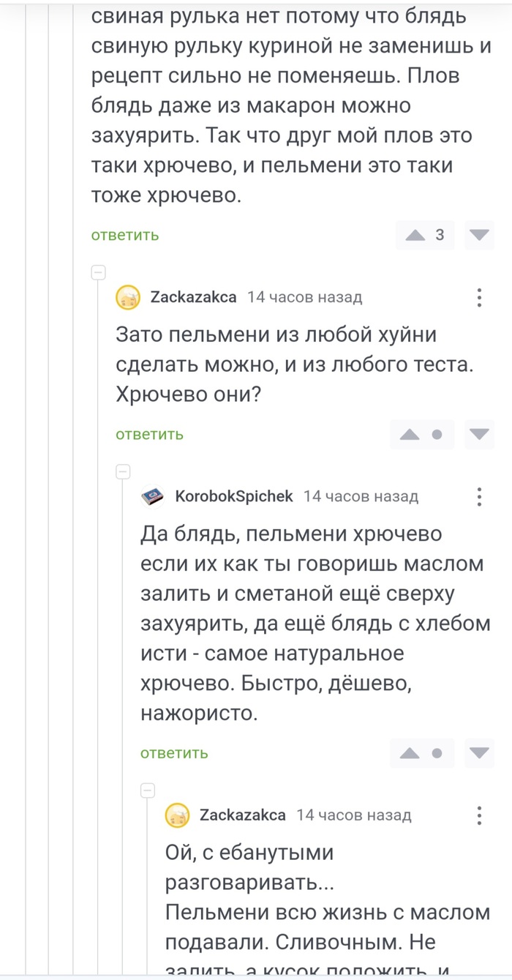Collapse the "Зато пельмени" comment thread
The image size is (512, 980).
click(99, 273)
